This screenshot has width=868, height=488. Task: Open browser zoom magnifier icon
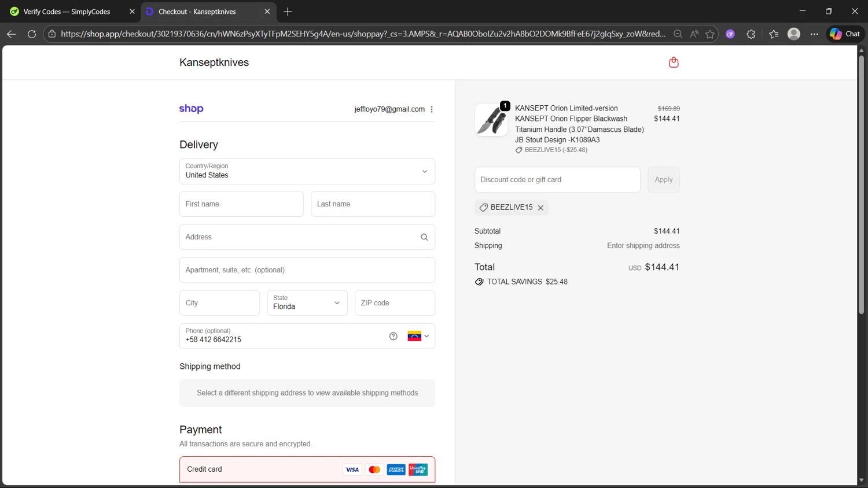point(678,34)
